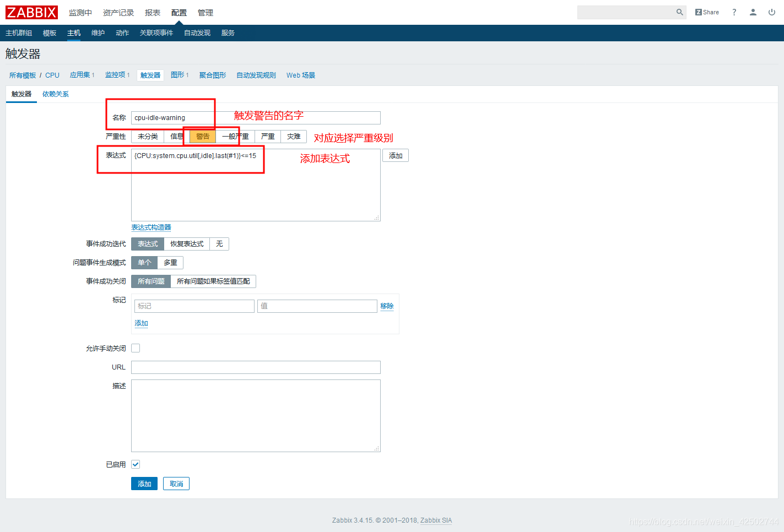
Task: Click the 移除 tag link
Action: [x=387, y=306]
